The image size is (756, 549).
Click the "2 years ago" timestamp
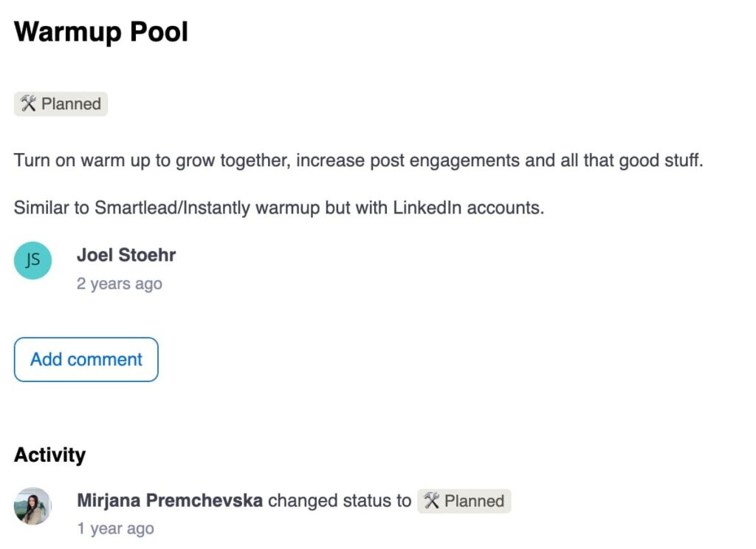(x=119, y=284)
